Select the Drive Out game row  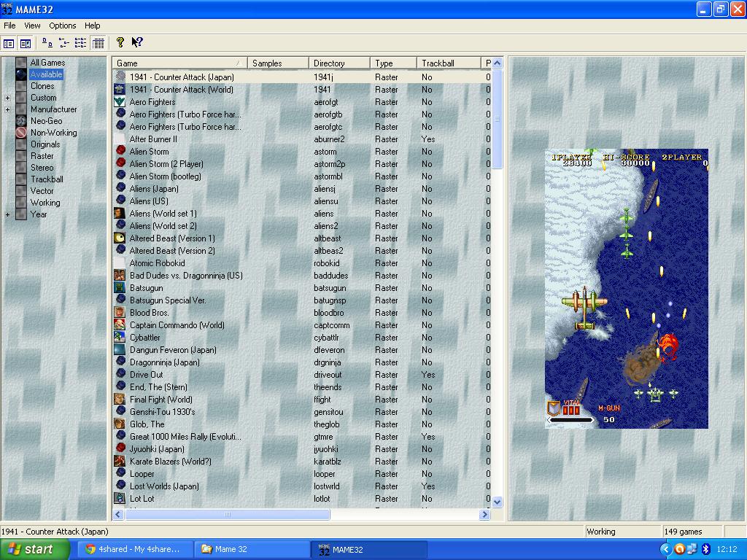tap(302, 374)
